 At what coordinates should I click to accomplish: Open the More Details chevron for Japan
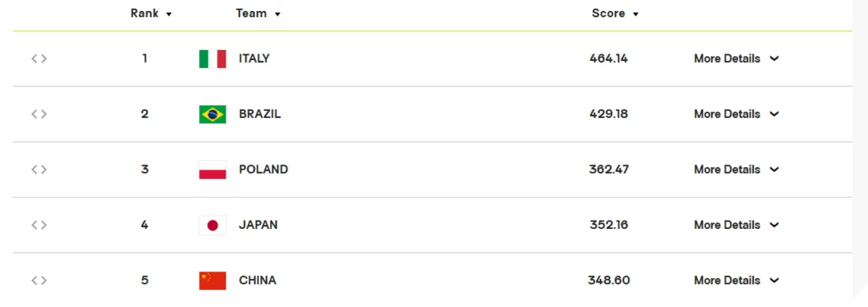pyautogui.click(x=774, y=225)
